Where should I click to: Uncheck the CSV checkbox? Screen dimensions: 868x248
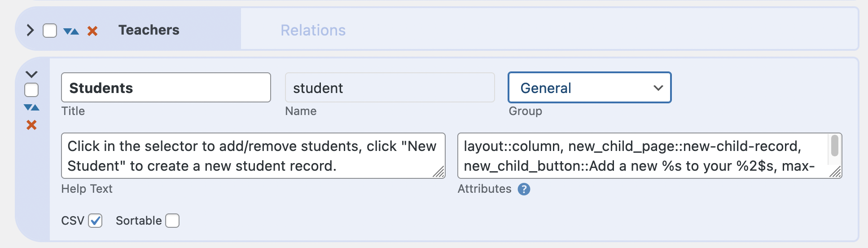[x=95, y=221]
